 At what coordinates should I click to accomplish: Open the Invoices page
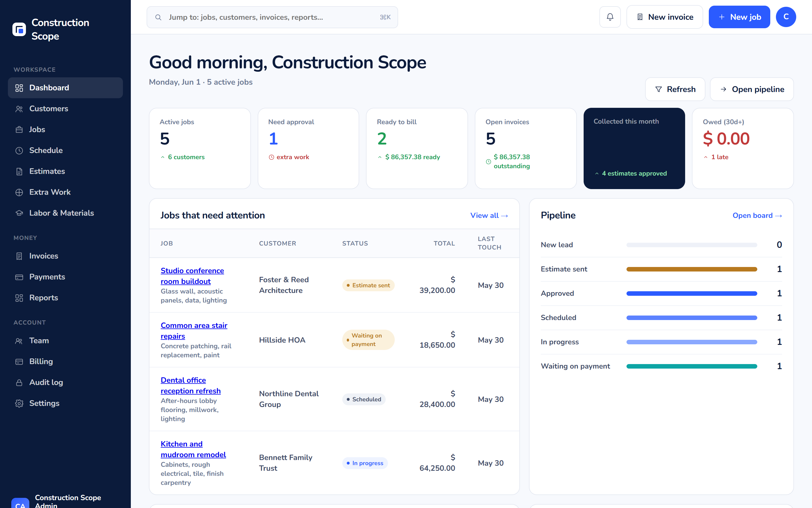(x=65, y=256)
